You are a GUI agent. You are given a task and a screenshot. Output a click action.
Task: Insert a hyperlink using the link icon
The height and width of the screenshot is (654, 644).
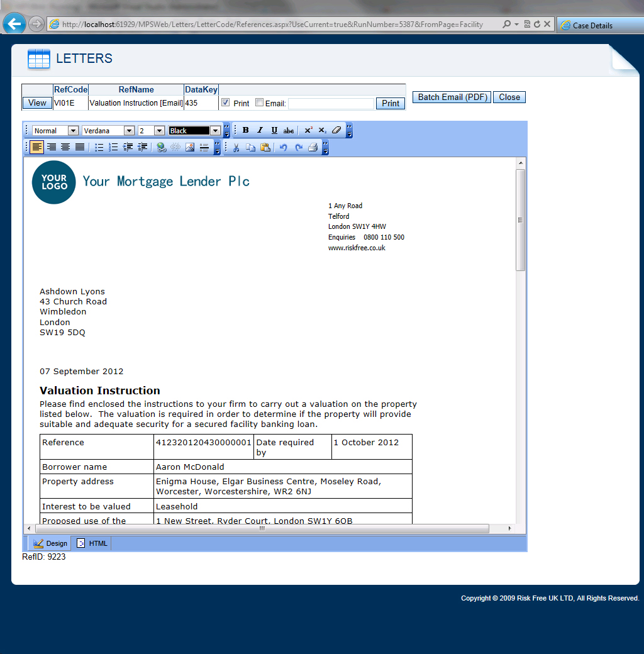162,147
